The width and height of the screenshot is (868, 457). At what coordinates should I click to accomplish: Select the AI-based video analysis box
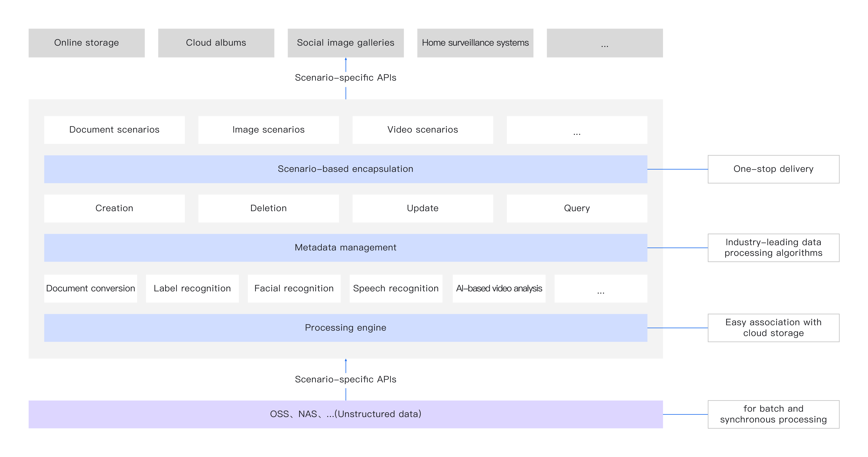click(499, 289)
